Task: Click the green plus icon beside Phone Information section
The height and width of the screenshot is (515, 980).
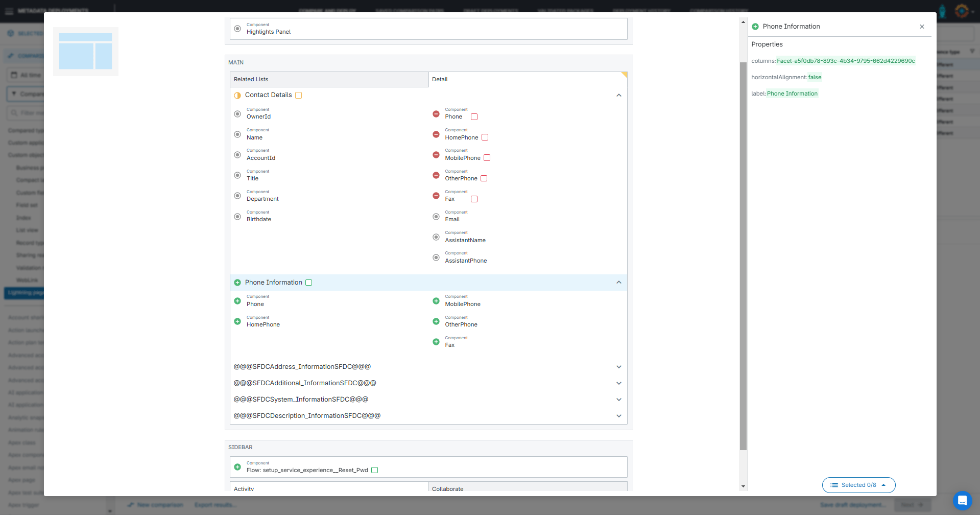Action: [x=237, y=283]
